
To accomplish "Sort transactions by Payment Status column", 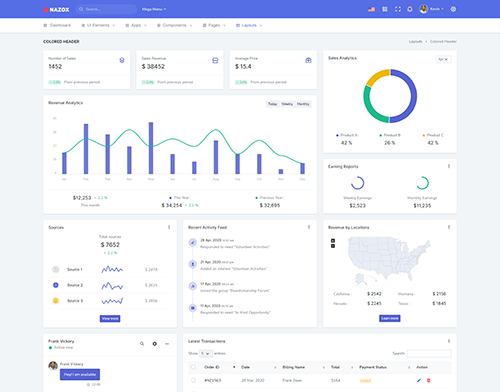I will click(x=384, y=367).
